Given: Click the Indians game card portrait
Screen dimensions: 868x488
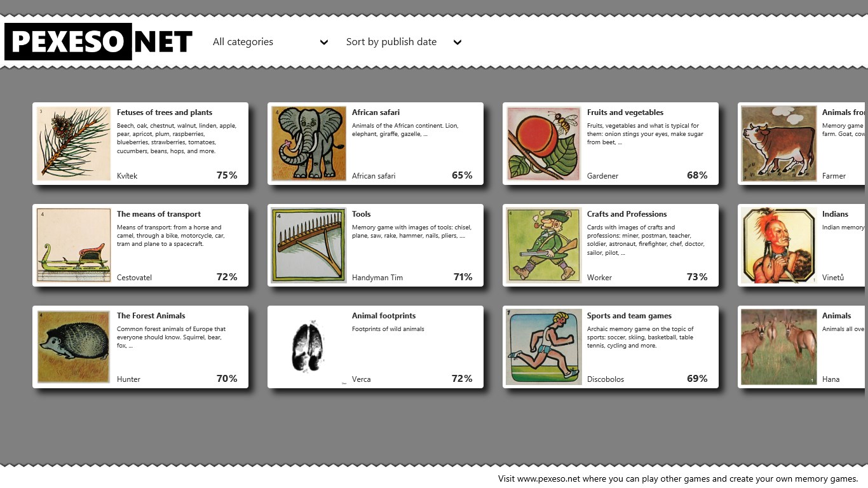Looking at the screenshot, I should pos(779,245).
